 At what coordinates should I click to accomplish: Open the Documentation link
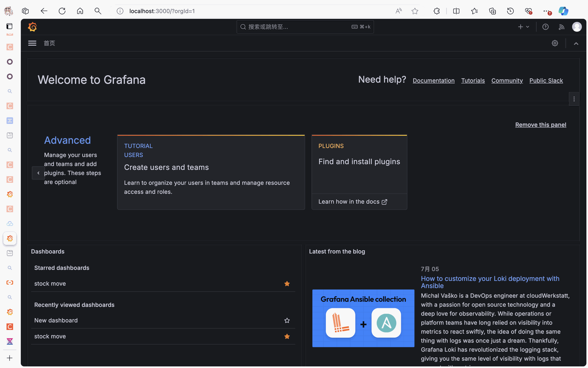click(434, 81)
